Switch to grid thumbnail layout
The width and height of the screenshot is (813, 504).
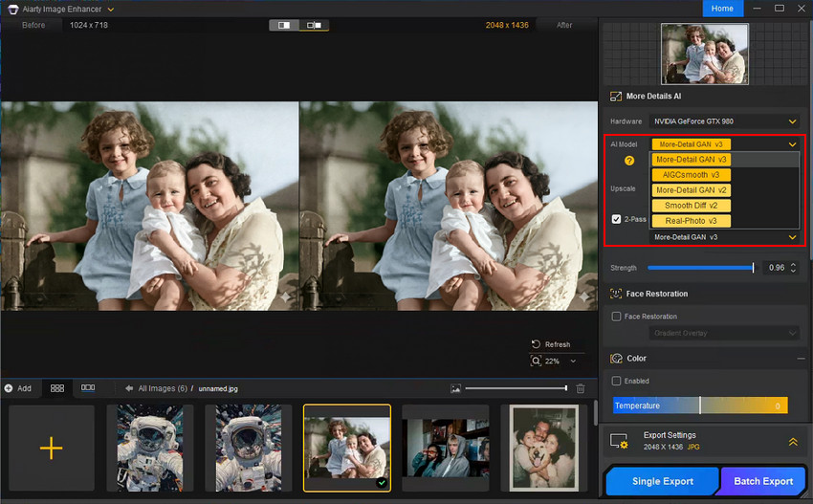(57, 388)
